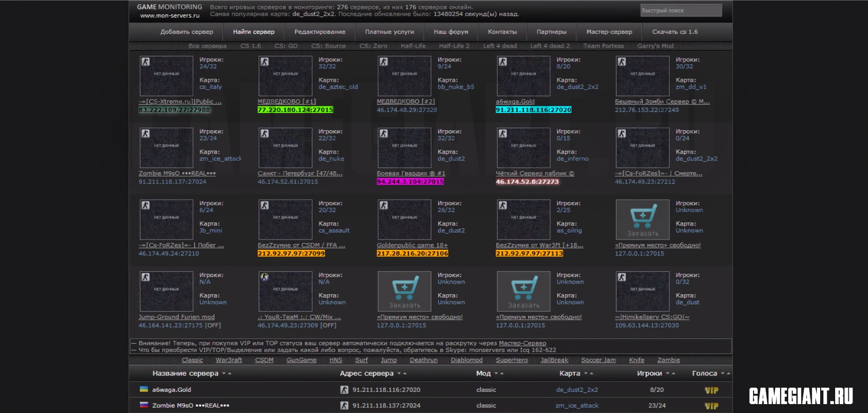
Task: Click Ukraine flag beside a6waga.Gold table row
Action: coord(144,389)
